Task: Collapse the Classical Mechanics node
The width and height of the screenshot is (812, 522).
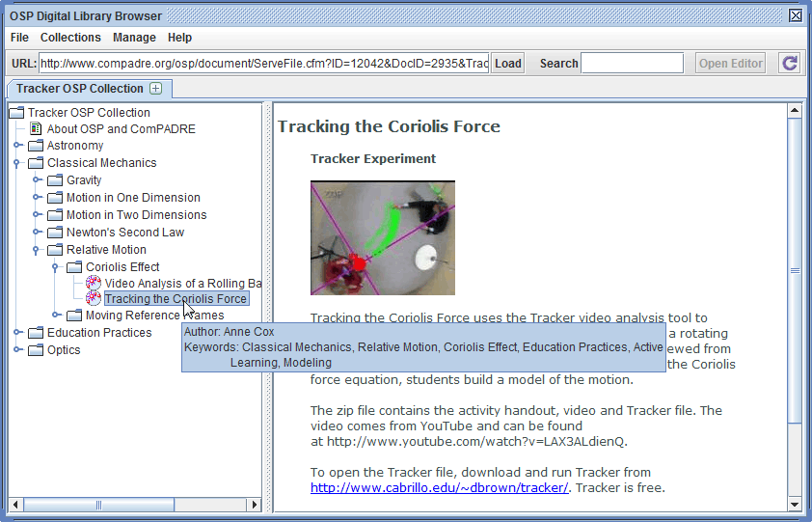Action: pyautogui.click(x=17, y=163)
